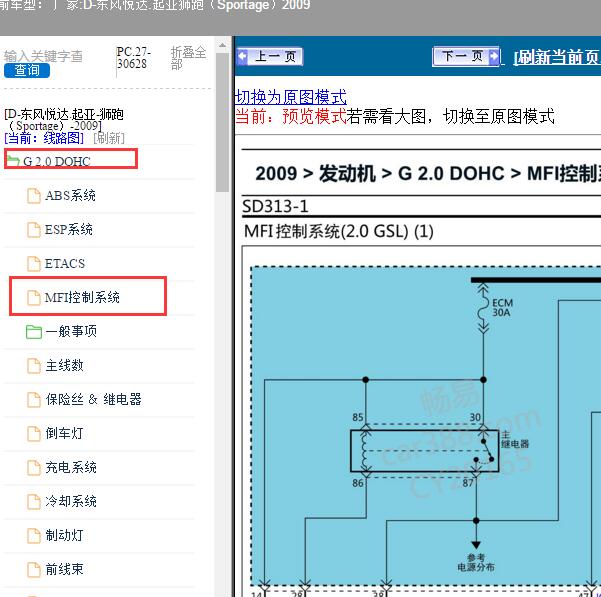Go to next page with 下一页

pos(466,56)
